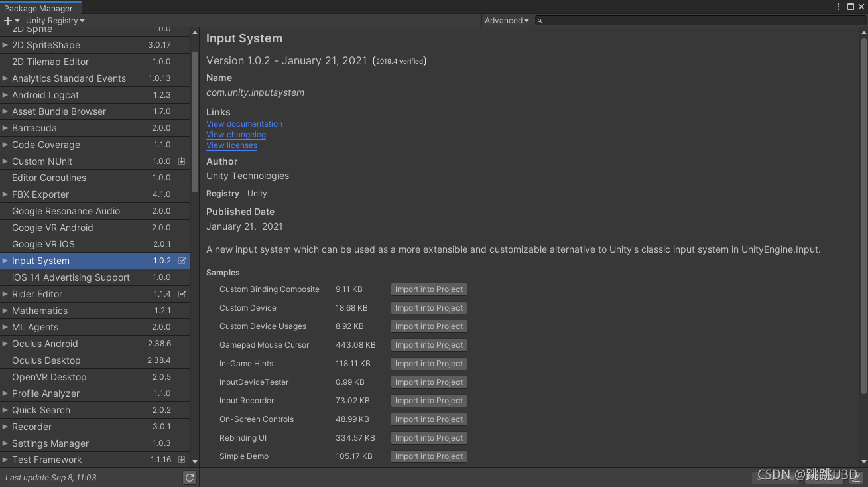868x487 pixels.
Task: Expand the Barracuda package versions
Action: [x=5, y=128]
